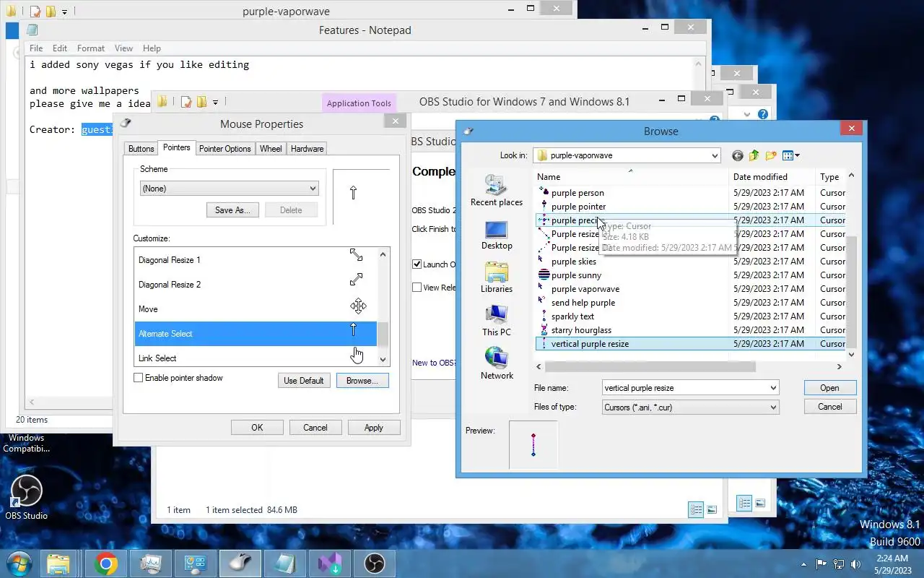
Task: Open Network in Browse sidebar
Action: point(497,363)
